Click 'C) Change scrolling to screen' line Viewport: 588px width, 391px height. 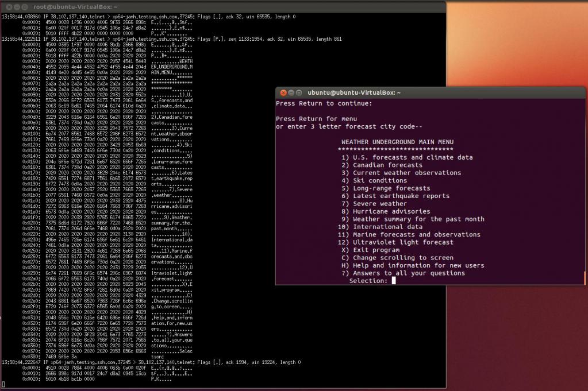click(398, 258)
